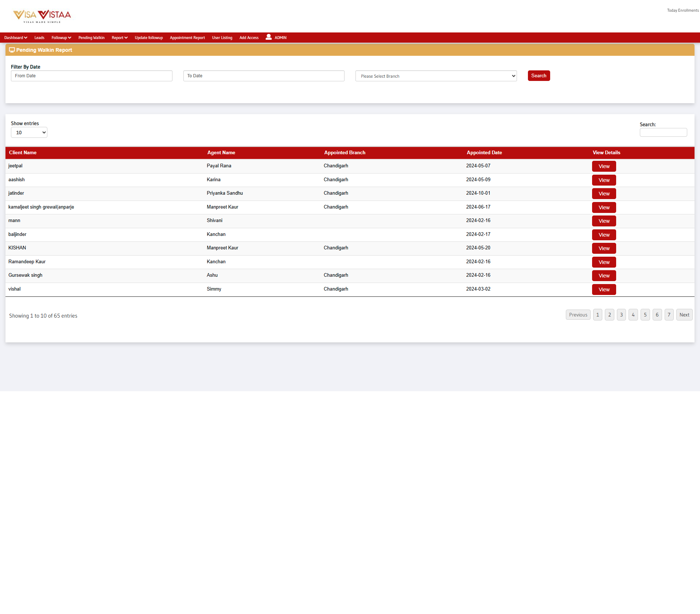
Task: Click the ADMIN user profile icon
Action: pyautogui.click(x=269, y=37)
